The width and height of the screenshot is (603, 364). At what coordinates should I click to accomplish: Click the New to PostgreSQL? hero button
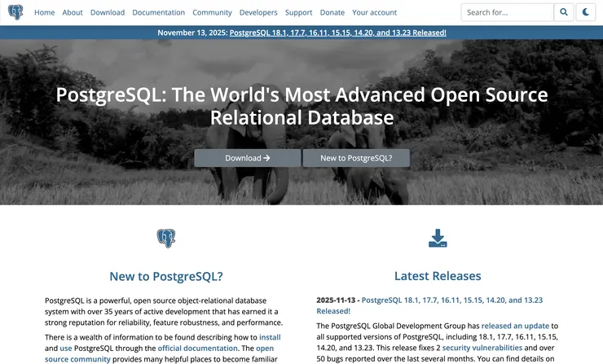click(x=356, y=158)
